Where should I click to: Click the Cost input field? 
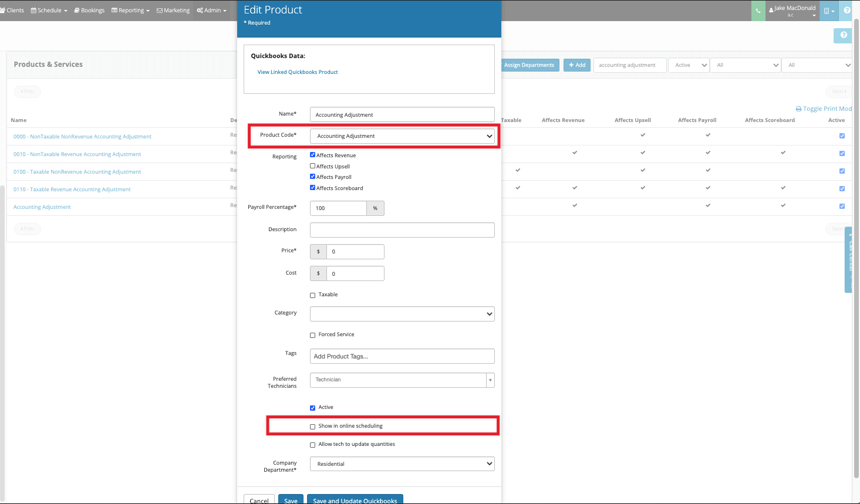(355, 273)
